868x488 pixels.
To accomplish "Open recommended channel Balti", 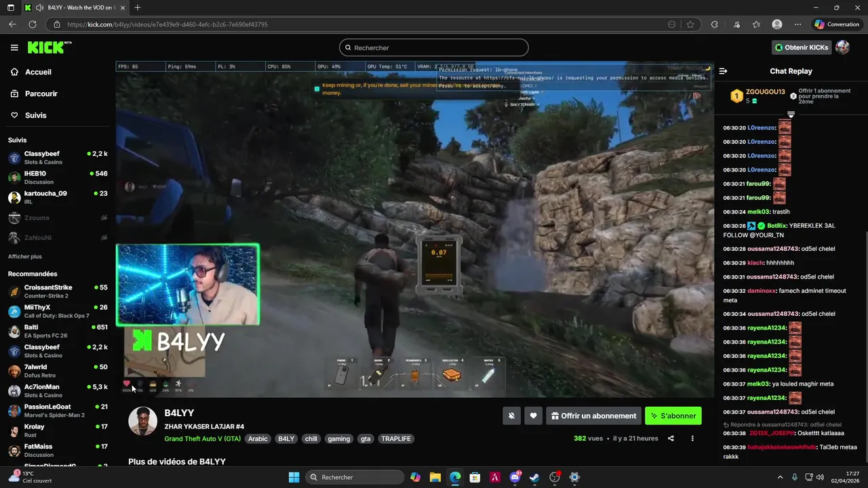I will tap(58, 331).
